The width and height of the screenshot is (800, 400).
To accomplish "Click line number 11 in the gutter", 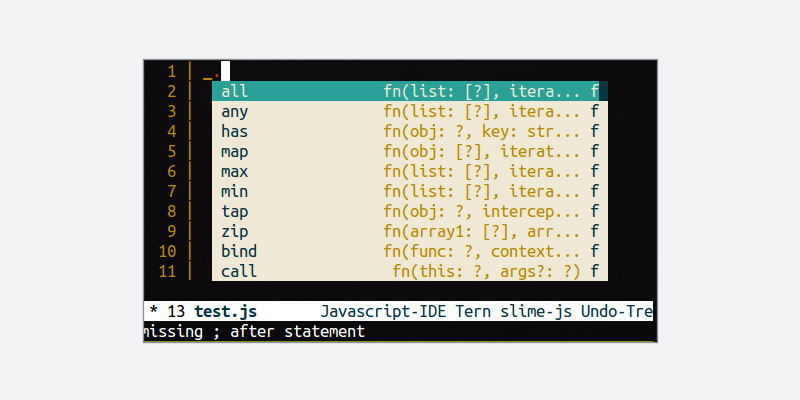I will pyautogui.click(x=167, y=271).
